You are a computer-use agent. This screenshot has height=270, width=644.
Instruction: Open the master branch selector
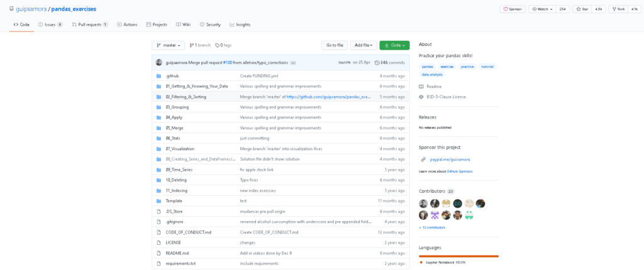(x=169, y=45)
